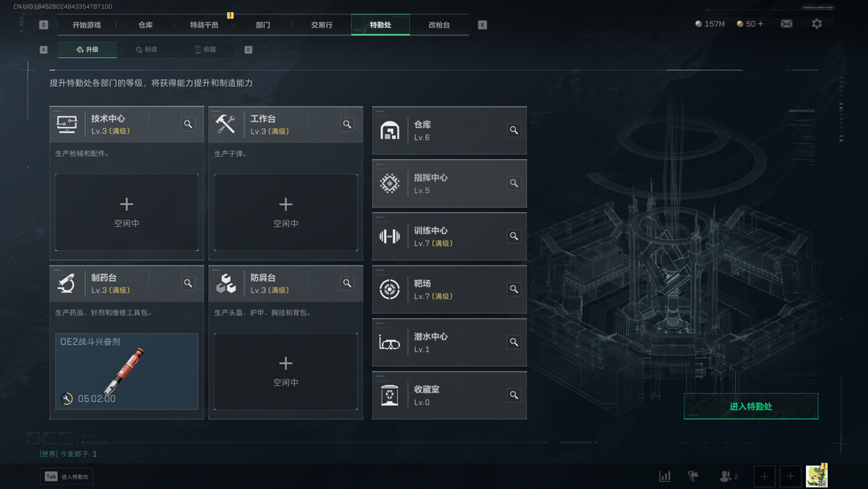
Task: Click the green 进入特勤处 button
Action: click(x=751, y=406)
